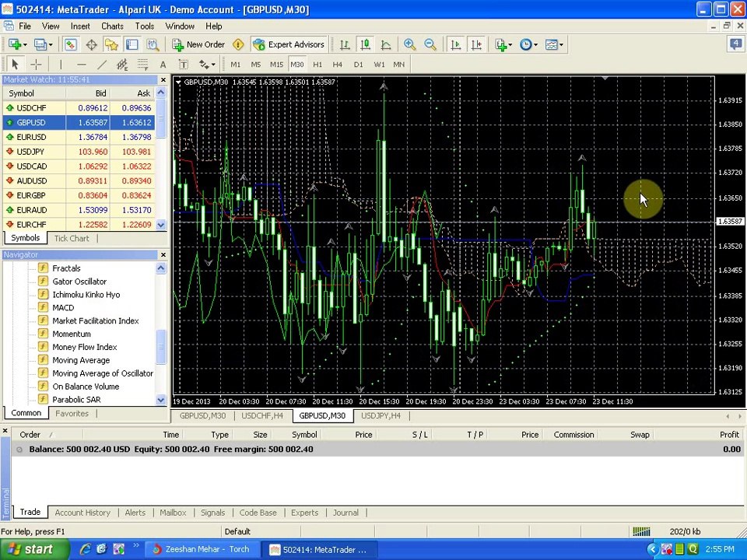Switch to the M15 timeframe

tap(276, 65)
